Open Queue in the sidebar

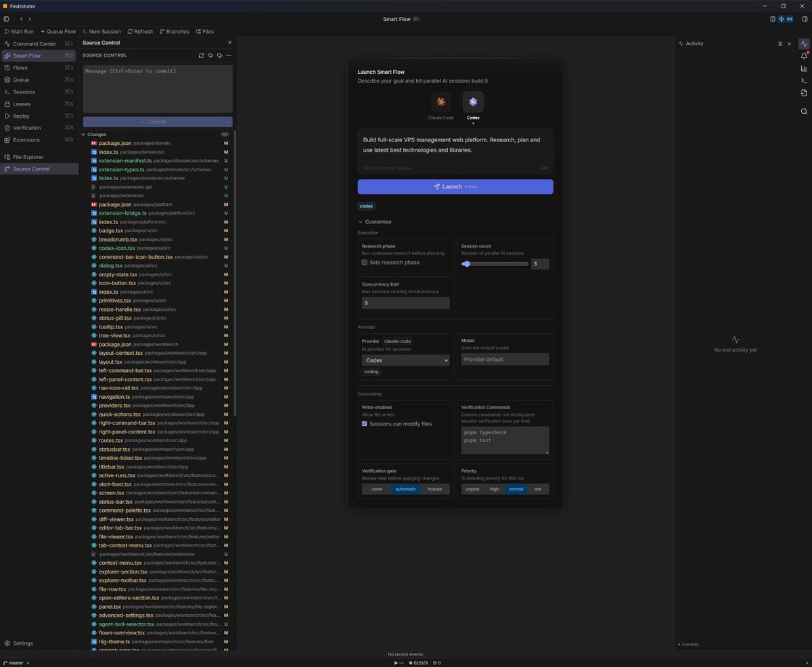pyautogui.click(x=38, y=80)
